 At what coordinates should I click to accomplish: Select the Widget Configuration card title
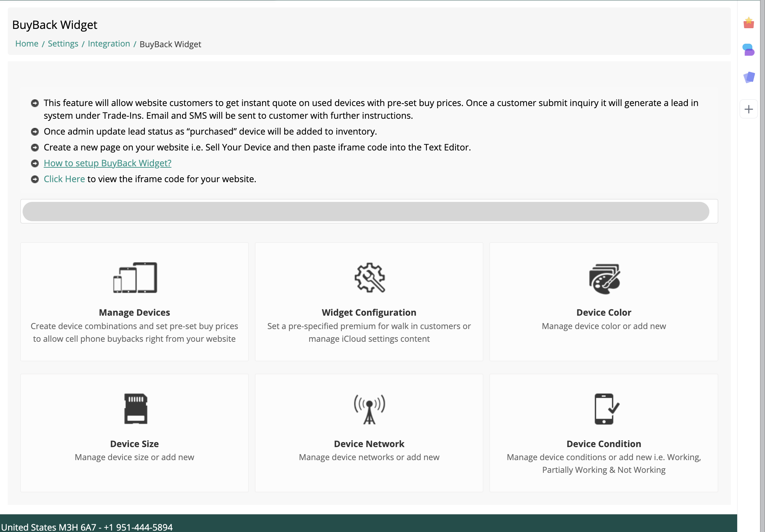point(369,313)
